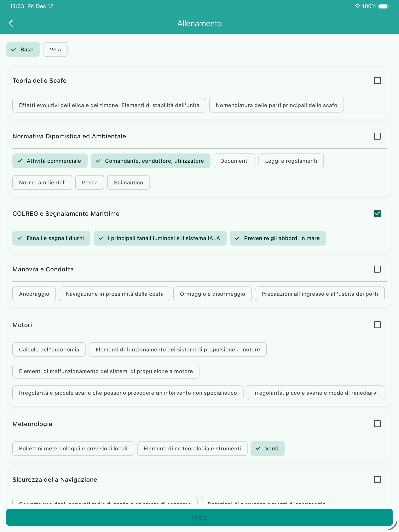Check Normativa Diportistica ed Ambientale checkbox
The height and width of the screenshot is (532, 399).
[x=377, y=136]
